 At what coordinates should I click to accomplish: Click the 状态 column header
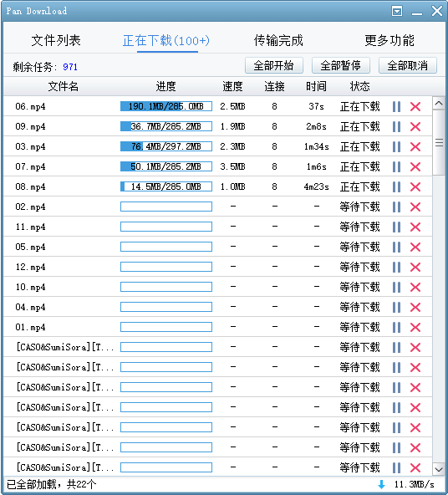click(x=359, y=86)
